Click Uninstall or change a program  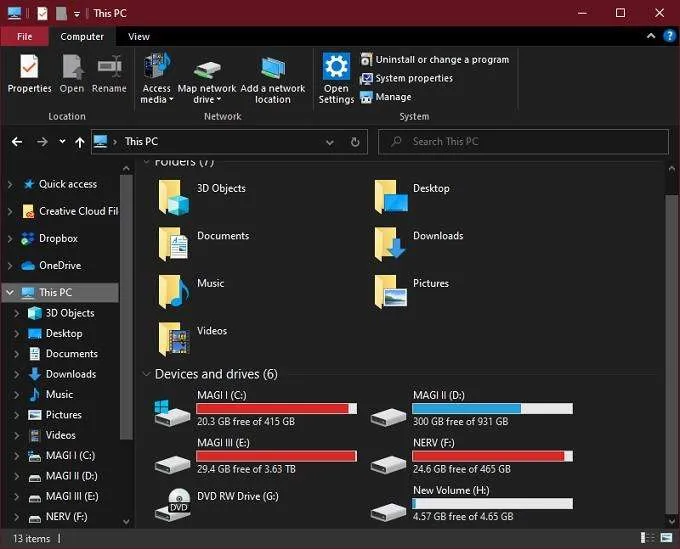tap(435, 59)
